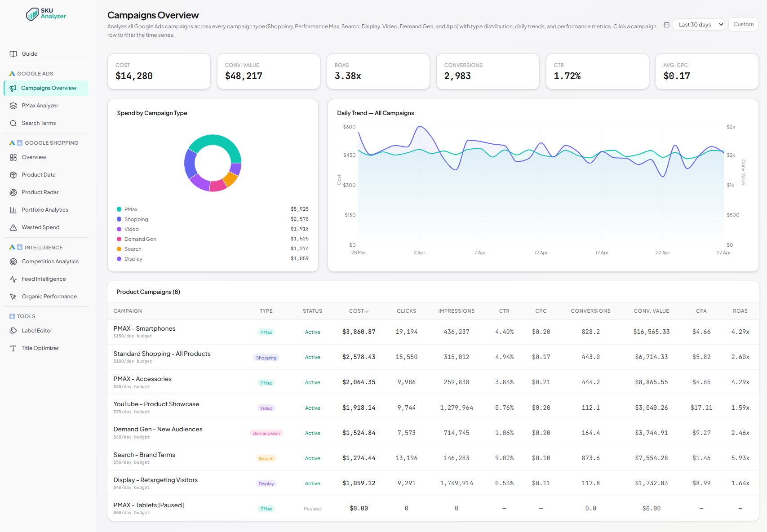This screenshot has height=532, width=767.
Task: Click the Product Data box icon
Action: (13, 175)
